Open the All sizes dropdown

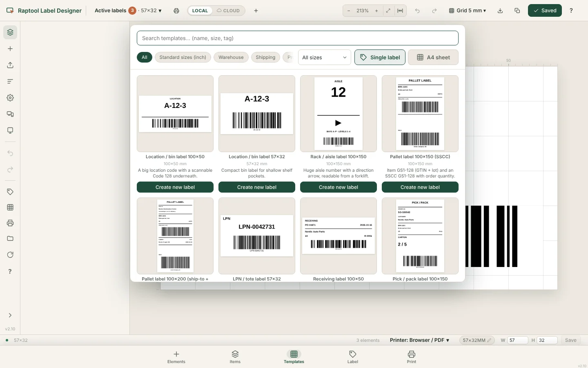point(325,57)
